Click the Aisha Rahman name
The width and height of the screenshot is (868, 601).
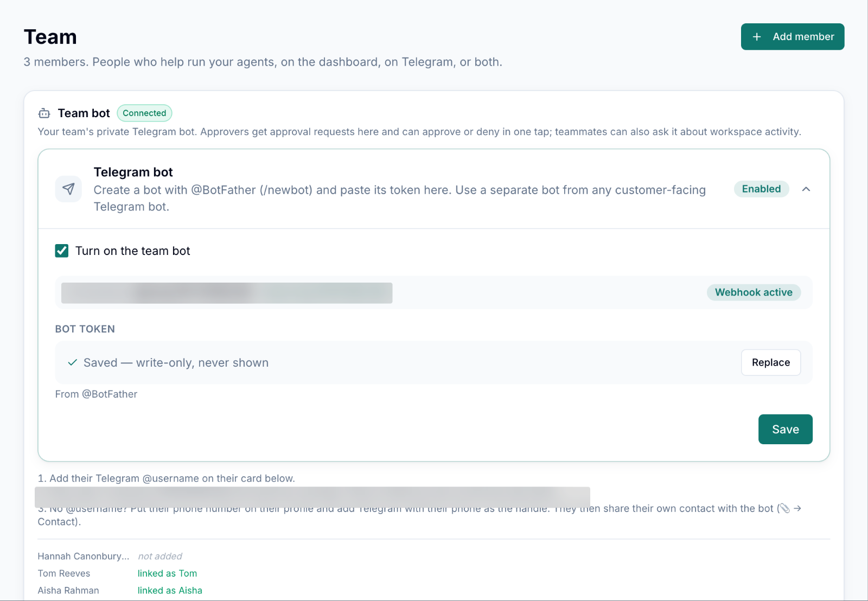pos(68,591)
